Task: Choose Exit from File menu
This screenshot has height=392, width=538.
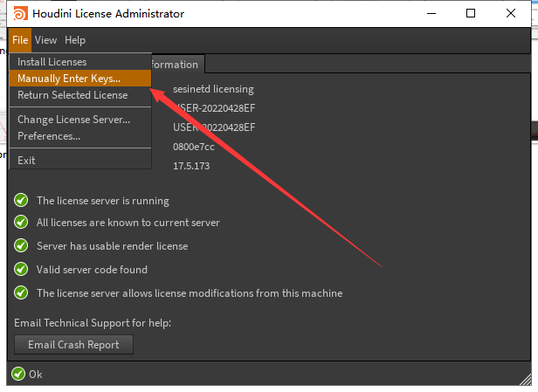Action: [80, 160]
